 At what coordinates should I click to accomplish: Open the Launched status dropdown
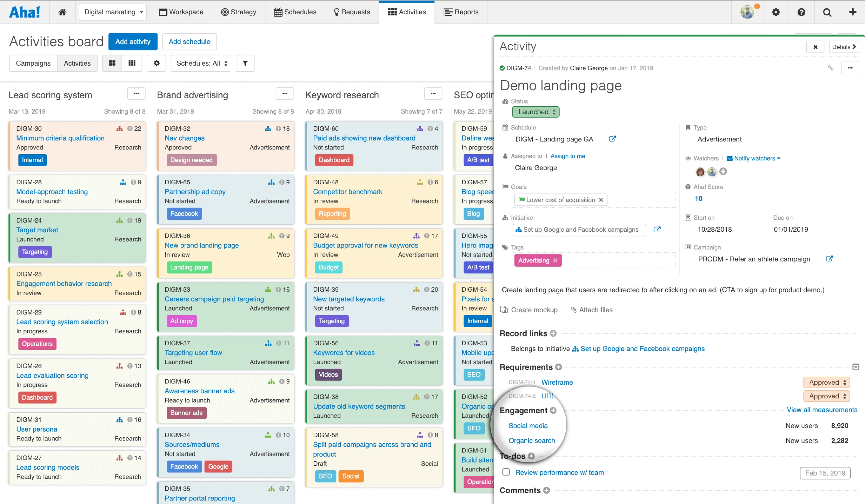click(535, 112)
